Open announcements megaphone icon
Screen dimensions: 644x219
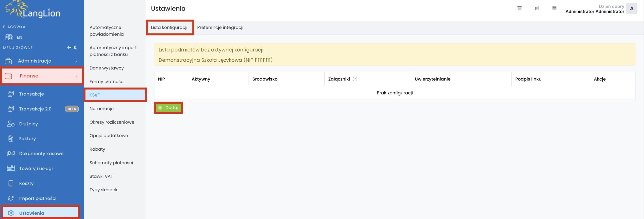pyautogui.click(x=537, y=8)
